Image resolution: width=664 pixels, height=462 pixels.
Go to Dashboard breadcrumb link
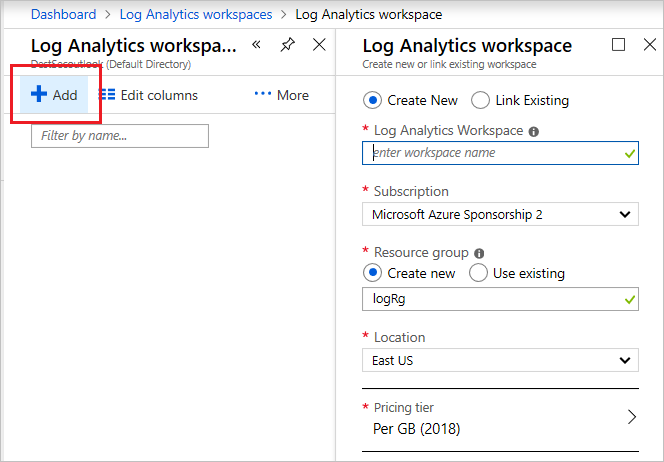(64, 14)
